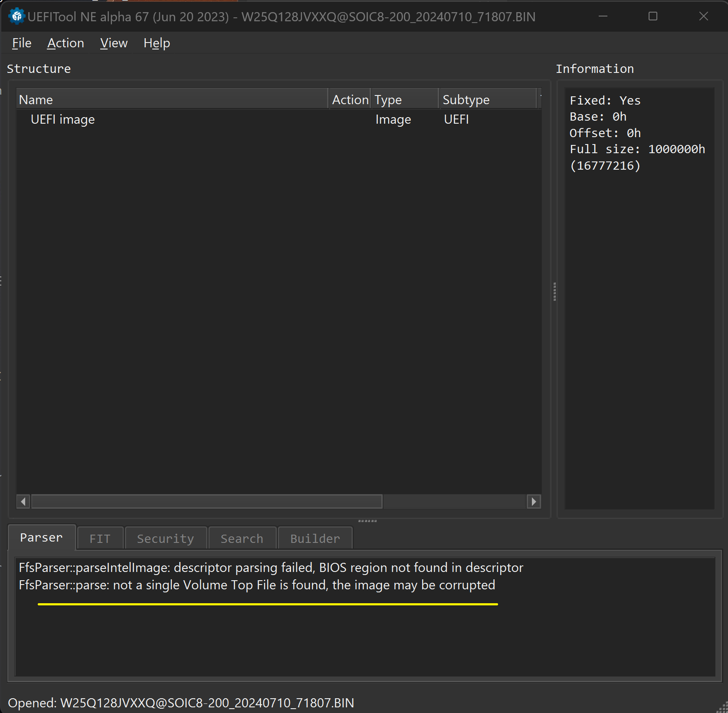Maximize the UEFITool window
Image resolution: width=728 pixels, height=713 pixels.
(653, 16)
